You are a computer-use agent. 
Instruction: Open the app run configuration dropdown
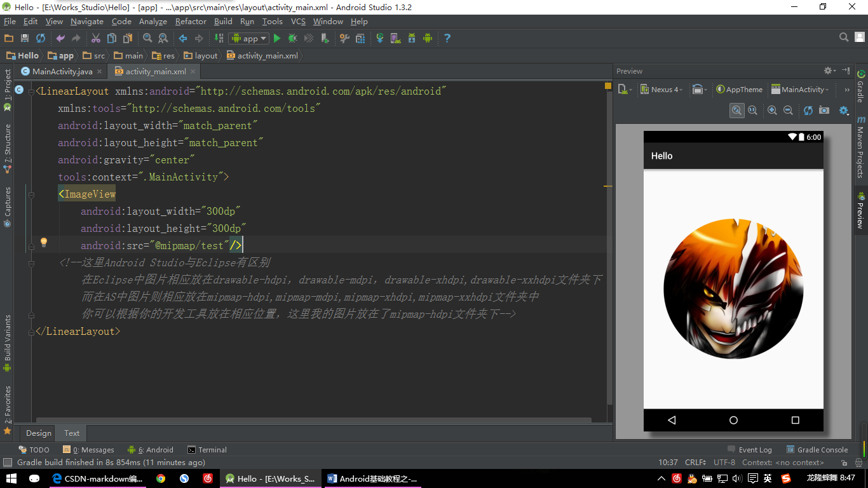(x=248, y=38)
